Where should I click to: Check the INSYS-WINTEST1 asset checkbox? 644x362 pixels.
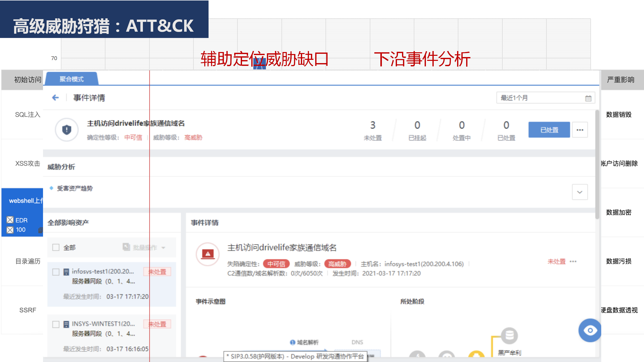point(56,324)
